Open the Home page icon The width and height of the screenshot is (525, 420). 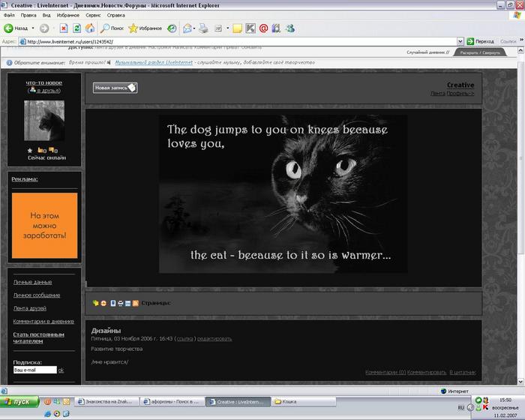click(x=90, y=28)
